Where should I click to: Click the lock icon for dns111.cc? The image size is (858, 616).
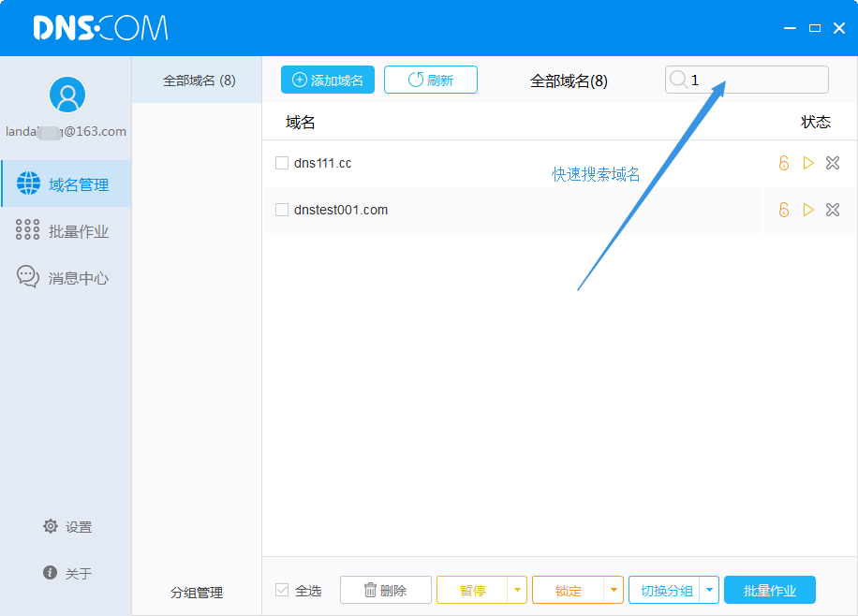click(784, 163)
